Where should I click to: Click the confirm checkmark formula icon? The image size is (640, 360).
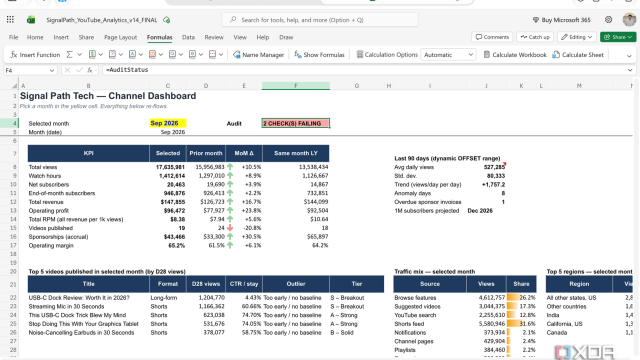(79, 70)
